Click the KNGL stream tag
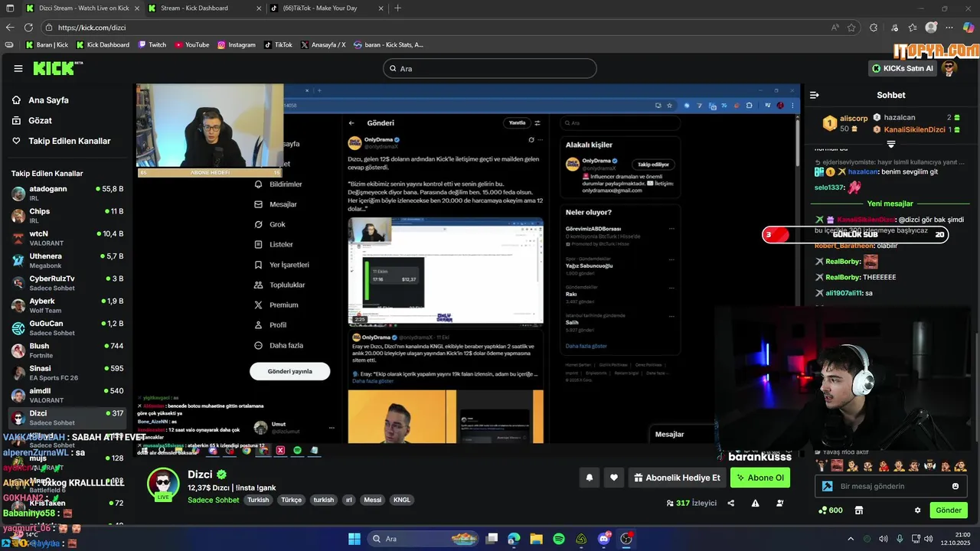Viewport: 980px width, 551px height. (x=402, y=500)
